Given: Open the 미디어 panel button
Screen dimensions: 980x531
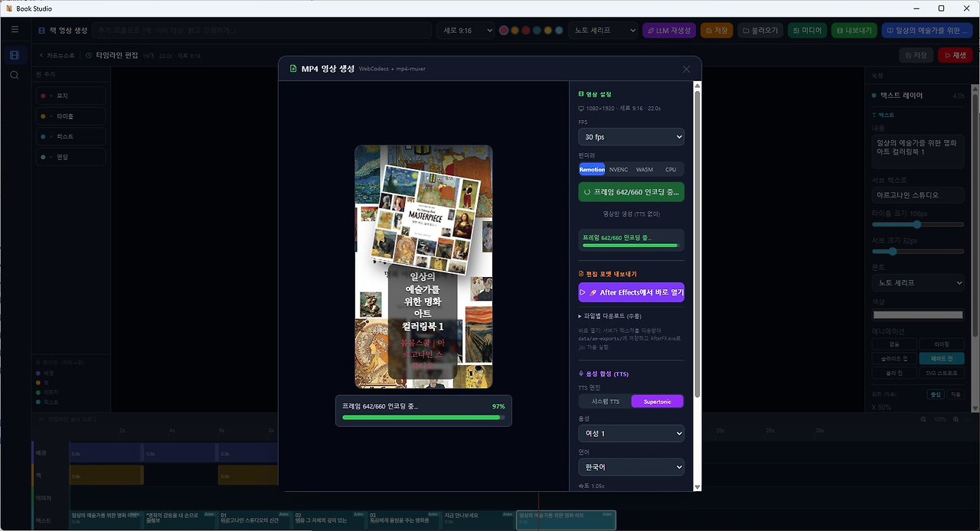Looking at the screenshot, I should [808, 31].
